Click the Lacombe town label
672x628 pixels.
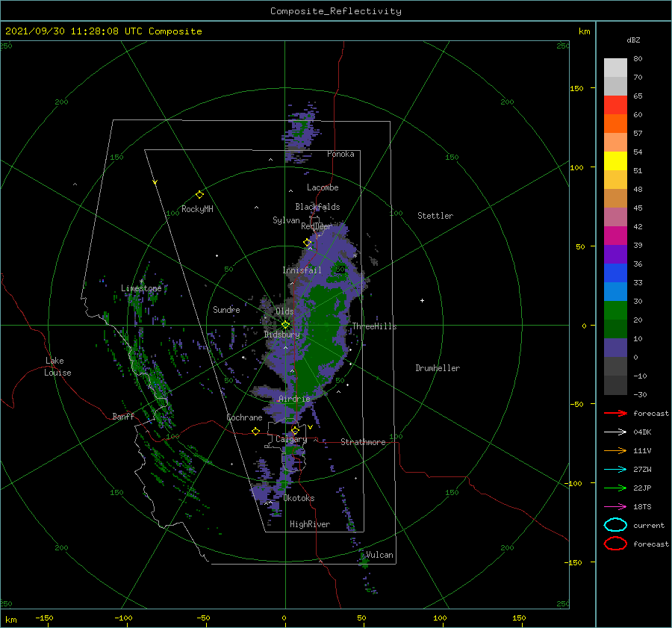[323, 187]
